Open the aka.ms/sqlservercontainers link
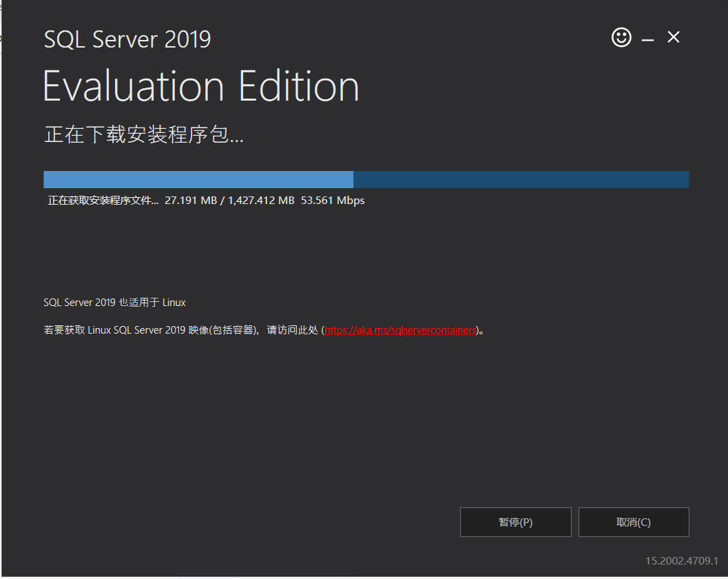728x579 pixels. [400, 330]
